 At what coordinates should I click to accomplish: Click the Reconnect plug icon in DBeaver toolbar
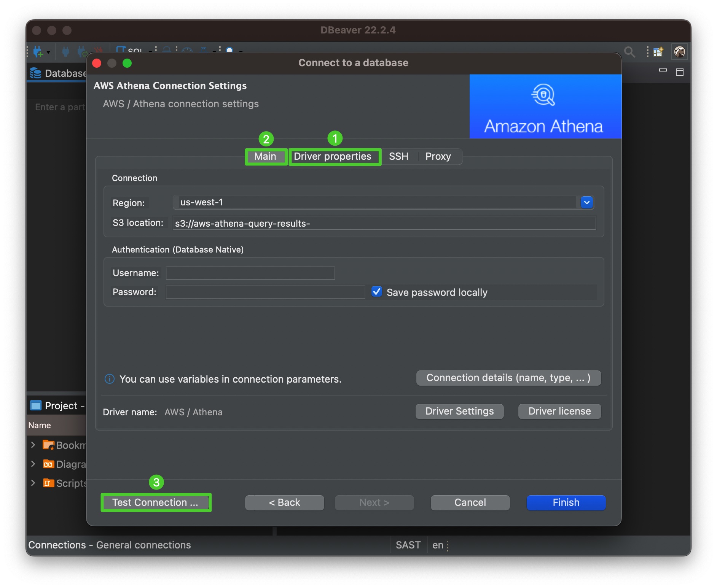82,51
